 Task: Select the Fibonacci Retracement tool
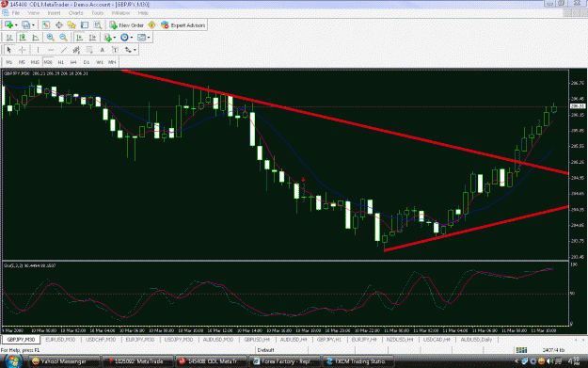pyautogui.click(x=89, y=50)
